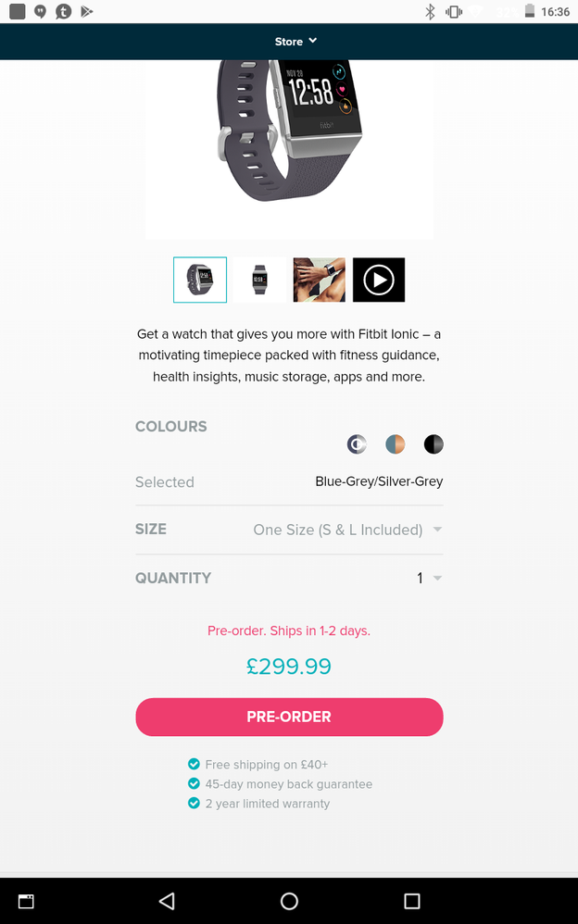Select the angled watch thumbnail
The width and height of the screenshot is (578, 924).
200,280
